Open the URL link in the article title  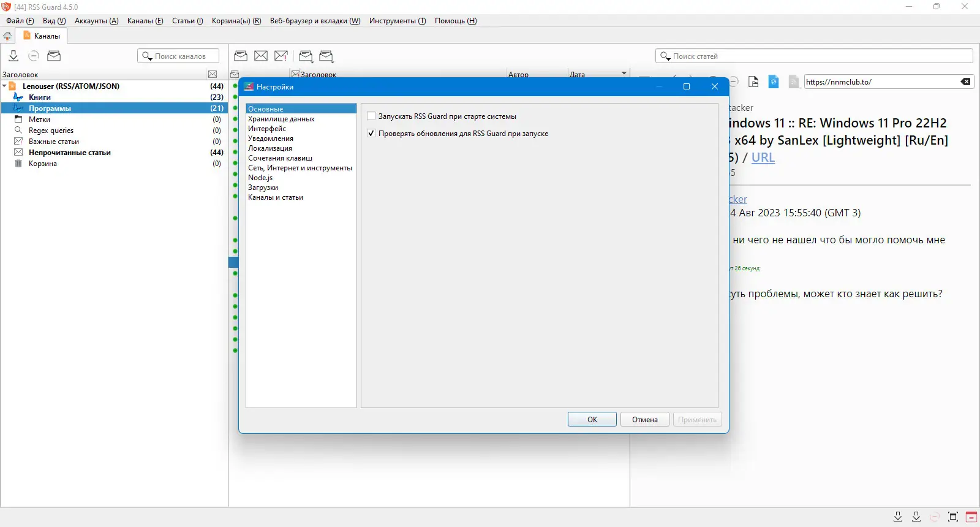[x=763, y=157]
